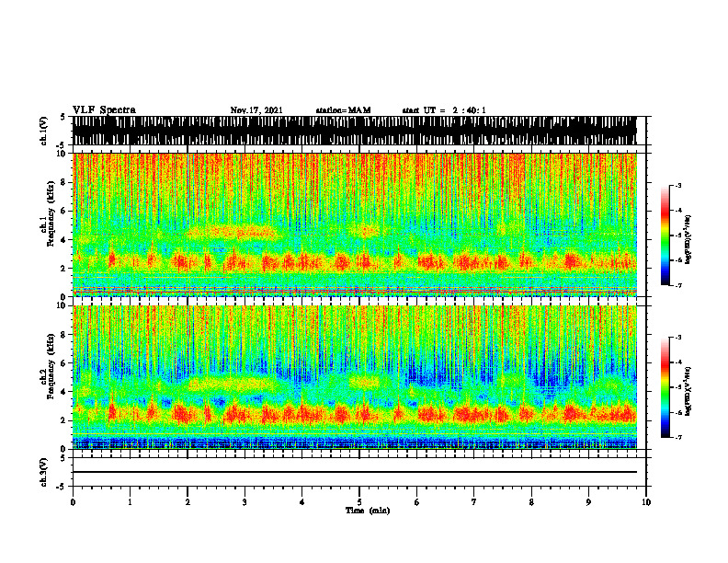This screenshot has height=563, width=728.
Task: Click time axis tick label "9"
Action: (588, 502)
